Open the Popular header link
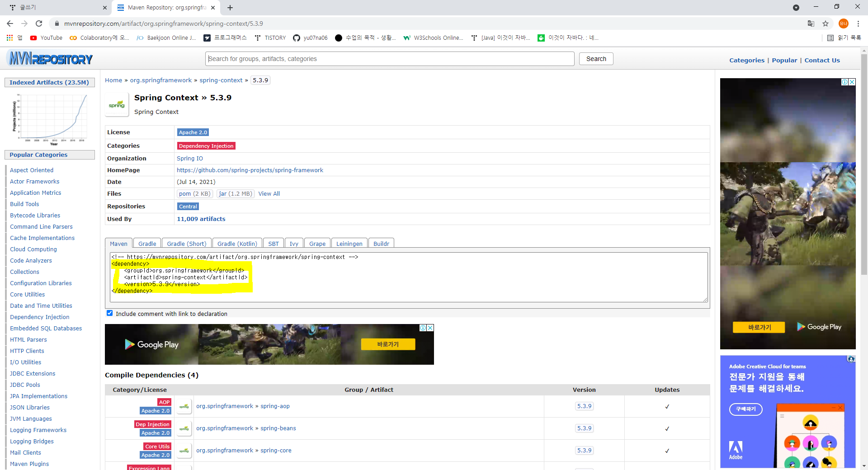The height and width of the screenshot is (470, 868). 784,60
